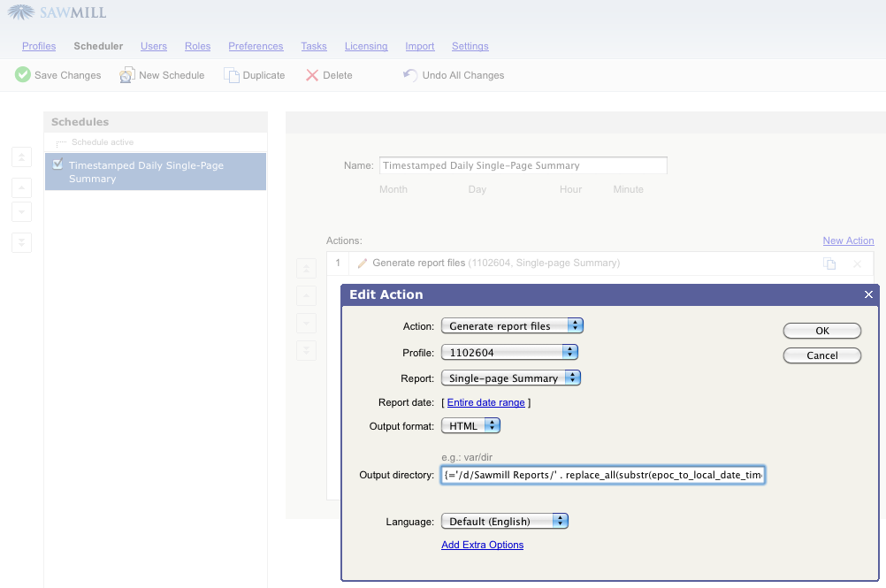The height and width of the screenshot is (588, 886).
Task: Select the Language dropdown
Action: pyautogui.click(x=504, y=522)
